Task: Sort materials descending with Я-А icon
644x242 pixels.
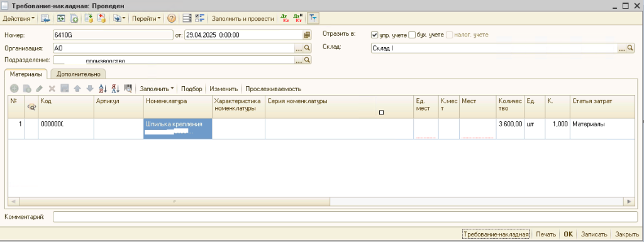Action: tap(116, 88)
